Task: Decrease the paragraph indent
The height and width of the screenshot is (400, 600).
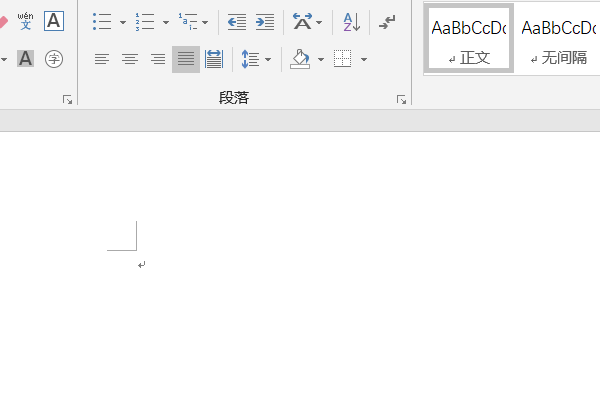Action: click(237, 22)
